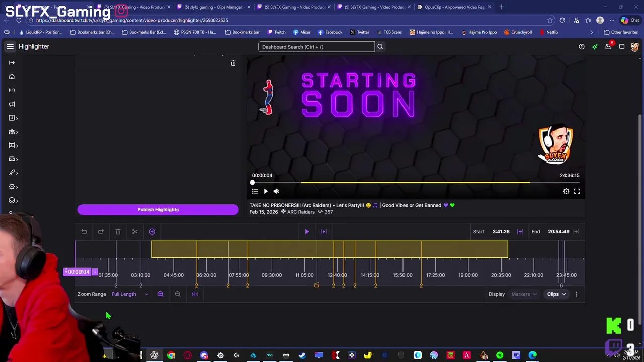Expand sidebar Content layout submenu
644x362 pixels.
pyautogui.click(x=13, y=145)
